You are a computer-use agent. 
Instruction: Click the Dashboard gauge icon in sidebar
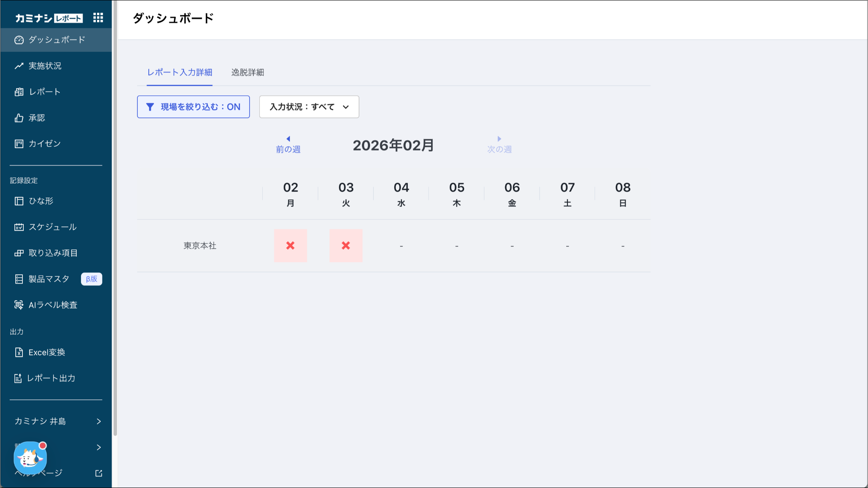[19, 40]
